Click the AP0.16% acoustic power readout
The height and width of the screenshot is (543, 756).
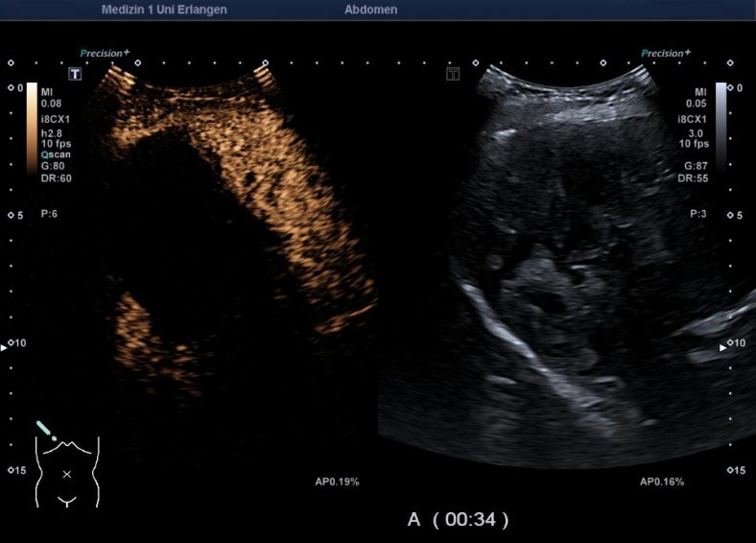[662, 482]
